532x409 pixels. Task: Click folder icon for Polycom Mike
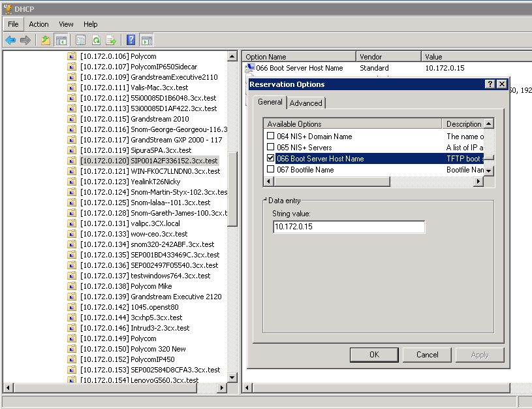coord(72,286)
